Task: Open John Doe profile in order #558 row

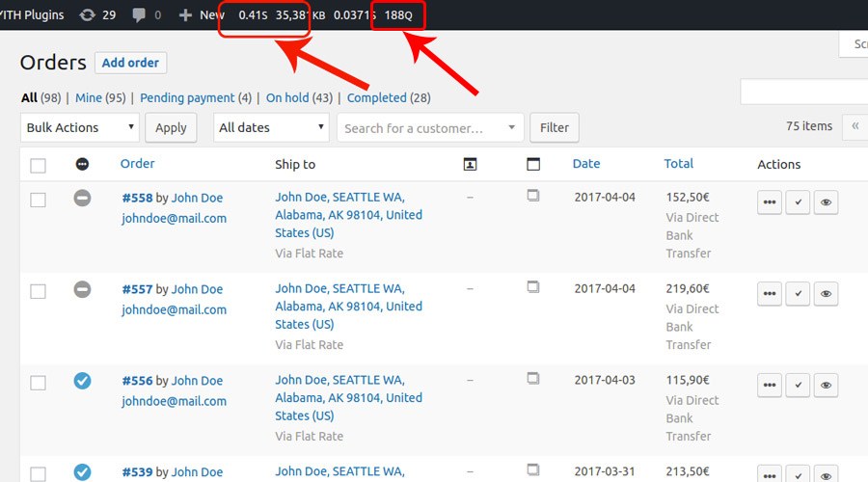Action: coord(197,199)
